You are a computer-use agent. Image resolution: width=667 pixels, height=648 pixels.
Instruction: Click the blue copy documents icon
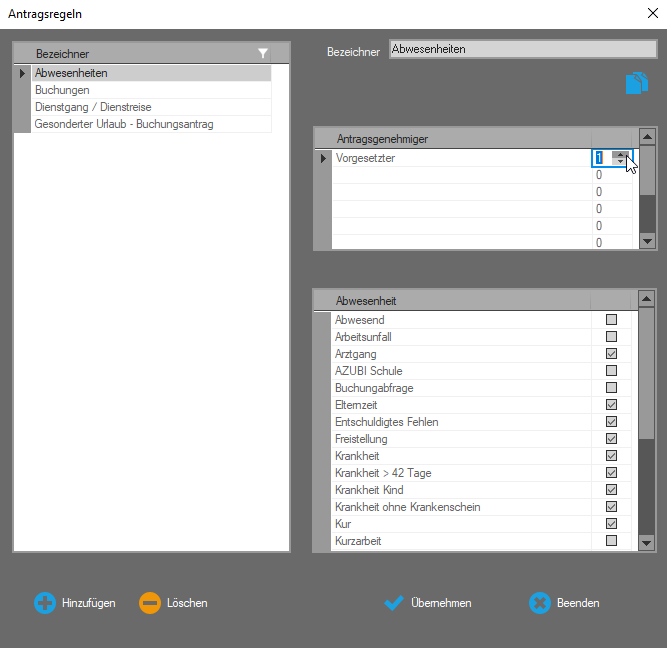(636, 83)
